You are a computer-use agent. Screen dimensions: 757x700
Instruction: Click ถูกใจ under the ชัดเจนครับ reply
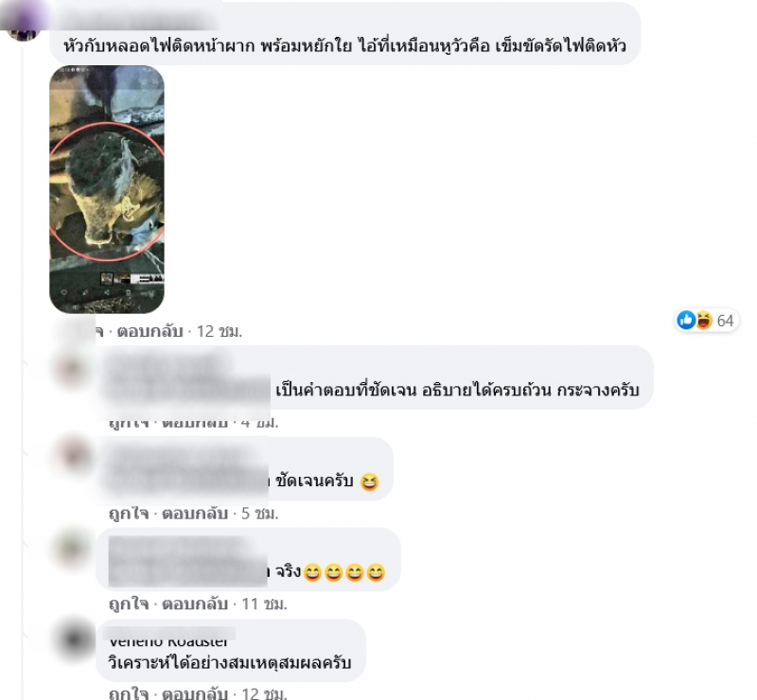[129, 513]
